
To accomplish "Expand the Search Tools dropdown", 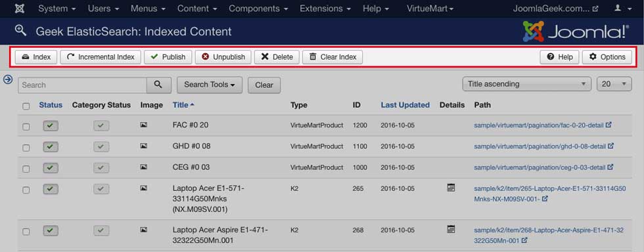I will click(x=210, y=85).
